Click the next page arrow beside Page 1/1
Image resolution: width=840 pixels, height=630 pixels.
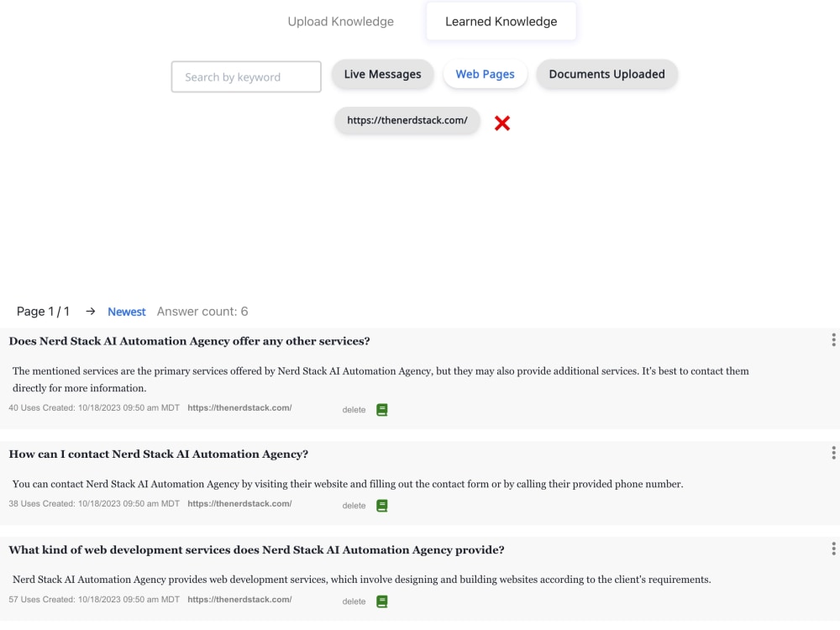[x=90, y=311]
